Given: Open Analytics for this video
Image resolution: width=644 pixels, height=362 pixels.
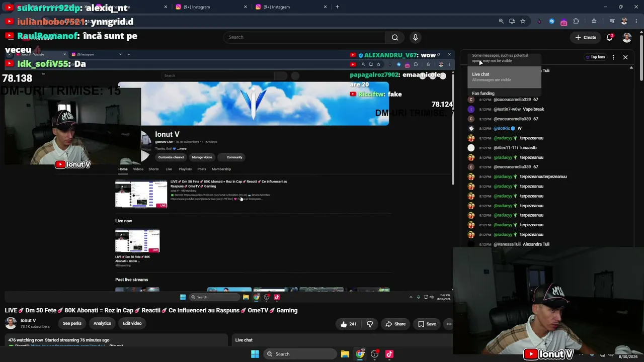Looking at the screenshot, I should [102, 323].
